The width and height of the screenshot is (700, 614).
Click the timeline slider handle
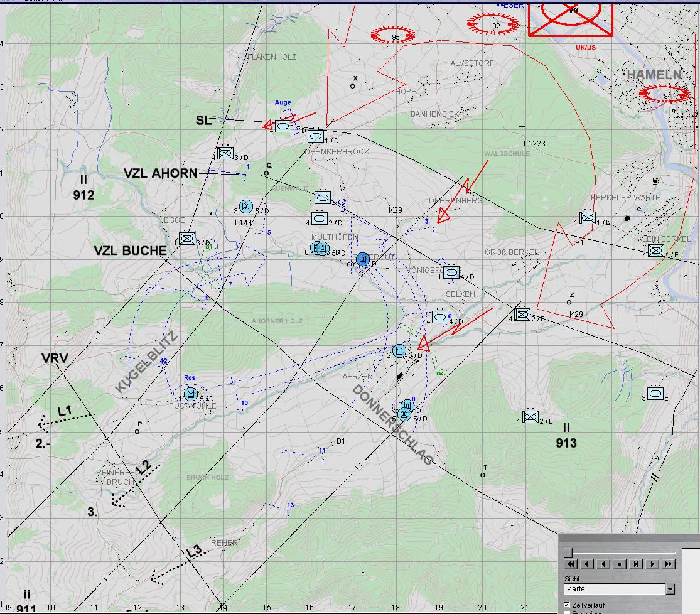pos(568,553)
